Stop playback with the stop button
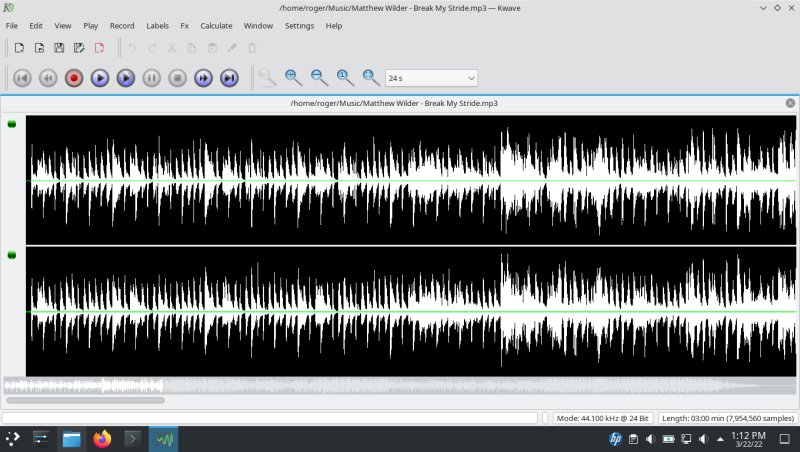The width and height of the screenshot is (800, 452). 178,78
